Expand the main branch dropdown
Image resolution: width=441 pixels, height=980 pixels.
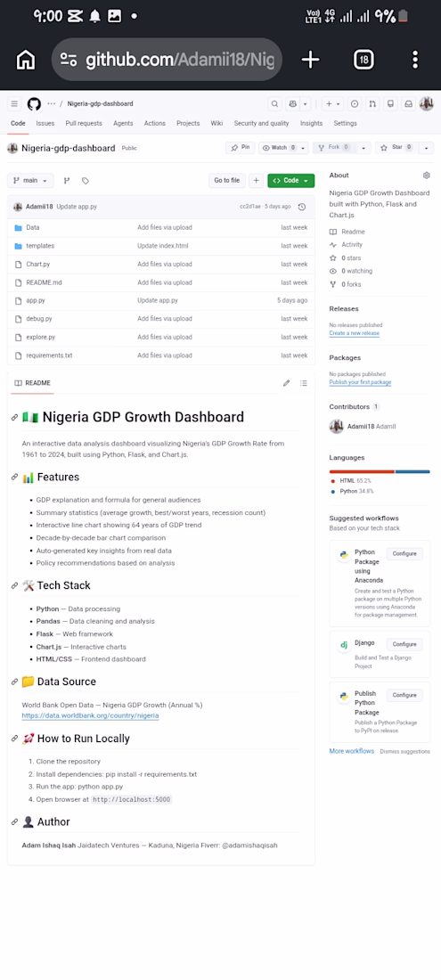30,181
